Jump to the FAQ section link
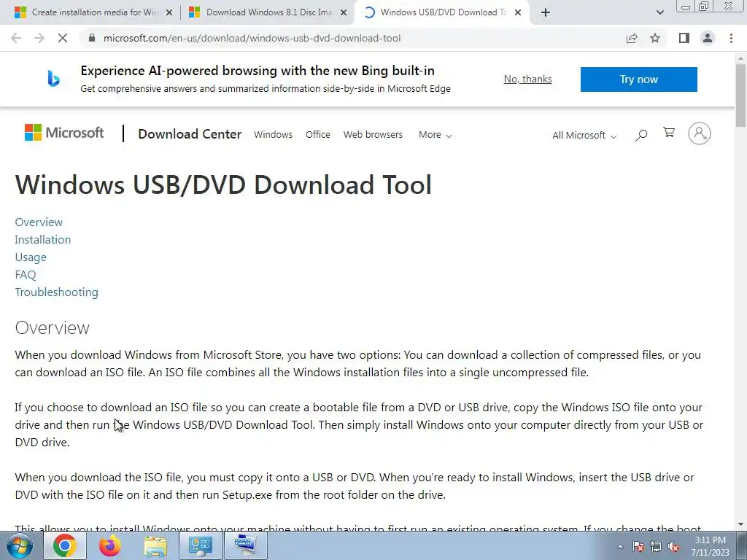Screen dimensions: 747x560 pyautogui.click(x=26, y=275)
